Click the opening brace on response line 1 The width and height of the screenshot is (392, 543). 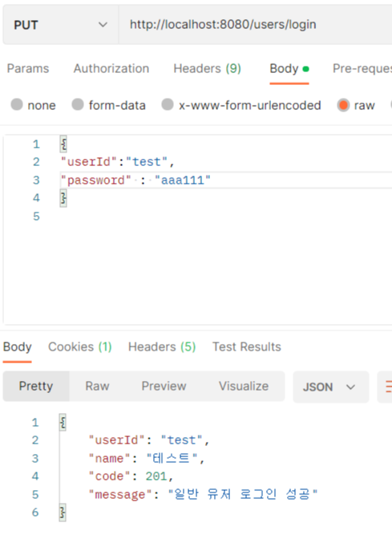pos(63,423)
